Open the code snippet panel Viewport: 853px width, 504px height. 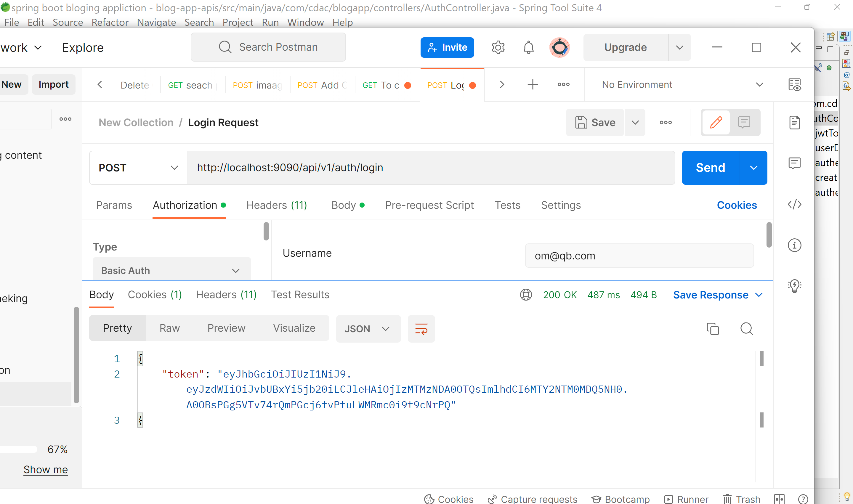(x=794, y=204)
